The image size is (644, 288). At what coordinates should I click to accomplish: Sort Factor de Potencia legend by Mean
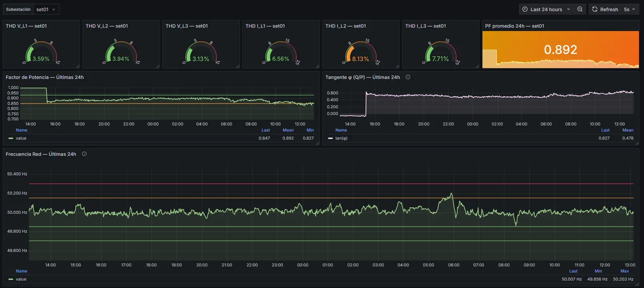(288, 130)
